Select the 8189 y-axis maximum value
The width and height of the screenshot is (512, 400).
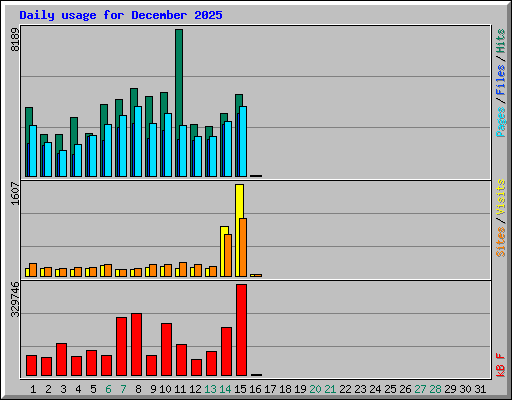click(x=15, y=39)
